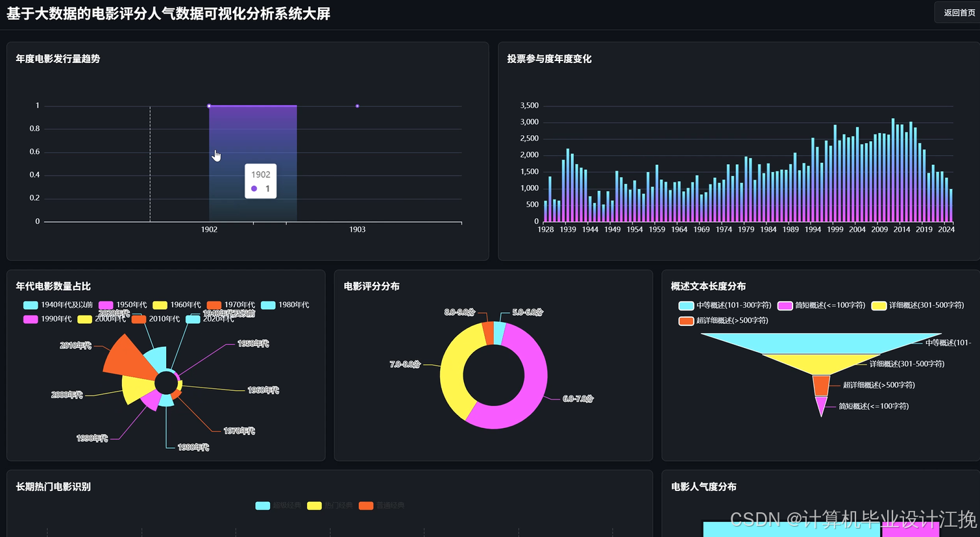Click the 2024 x-axis label
Viewport: 980px width, 537px height.
[x=946, y=229]
